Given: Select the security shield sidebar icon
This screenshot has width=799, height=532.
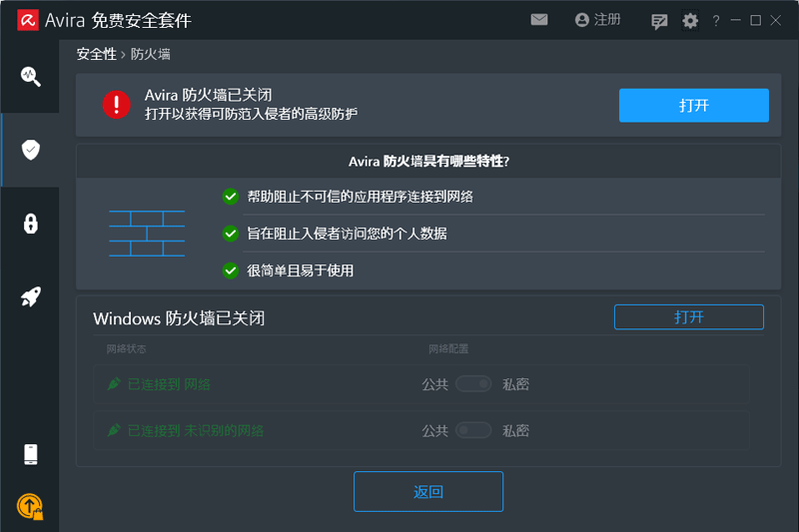Looking at the screenshot, I should (x=30, y=150).
